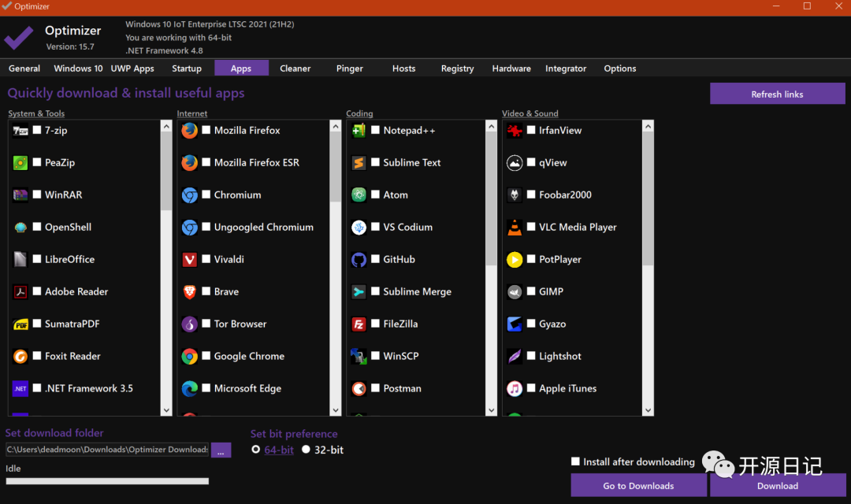
Task: Click the Apple iTunes icon
Action: pyautogui.click(x=515, y=388)
